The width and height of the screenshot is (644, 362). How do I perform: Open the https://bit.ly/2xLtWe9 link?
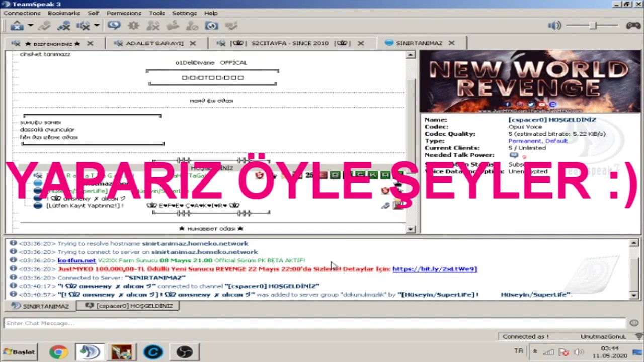(x=435, y=269)
